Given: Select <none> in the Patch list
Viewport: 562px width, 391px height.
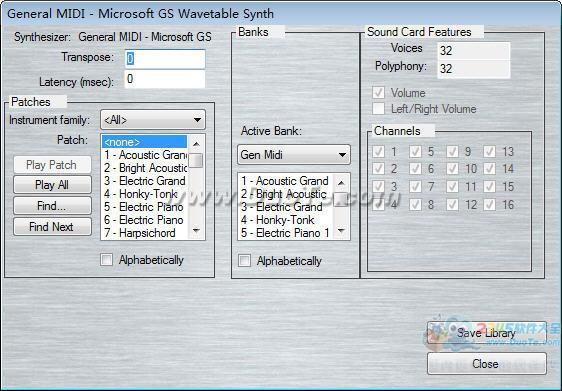Looking at the screenshot, I should click(x=144, y=142).
